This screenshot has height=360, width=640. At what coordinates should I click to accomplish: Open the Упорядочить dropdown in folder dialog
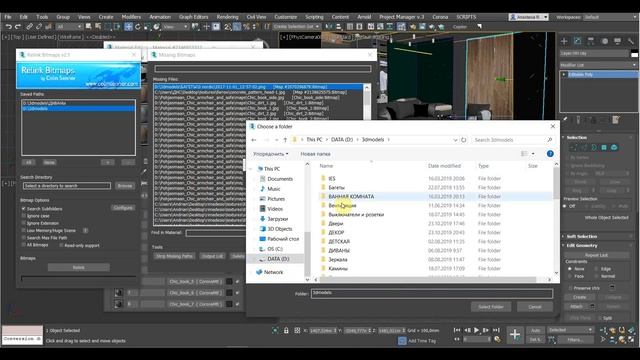coord(271,154)
